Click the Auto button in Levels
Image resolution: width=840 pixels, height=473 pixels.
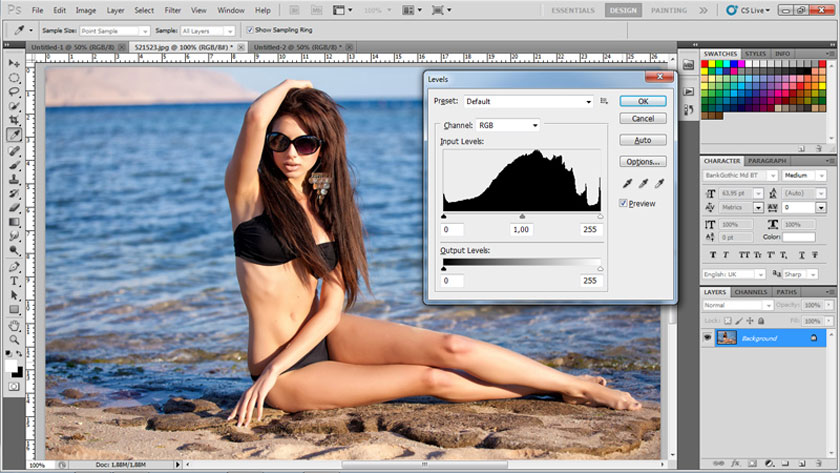click(642, 140)
